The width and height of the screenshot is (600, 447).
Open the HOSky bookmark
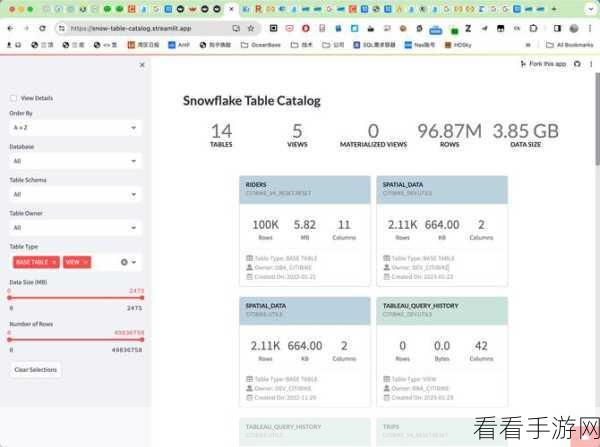click(x=458, y=45)
